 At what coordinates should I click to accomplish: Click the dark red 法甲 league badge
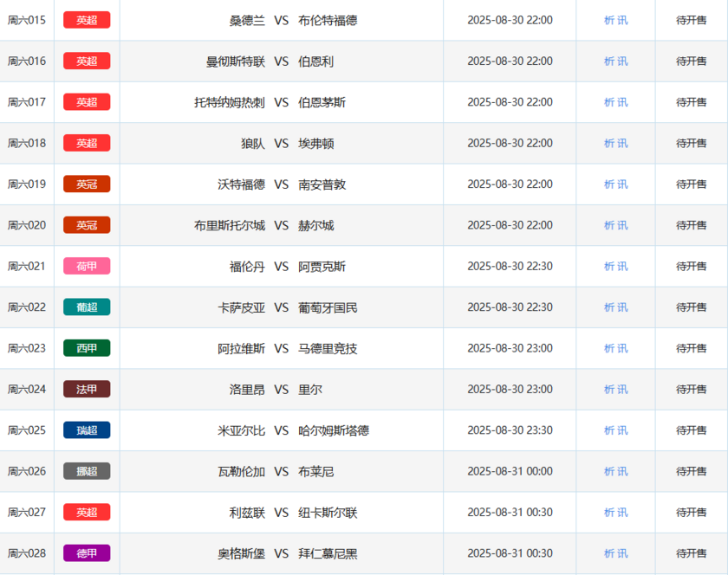(x=87, y=390)
